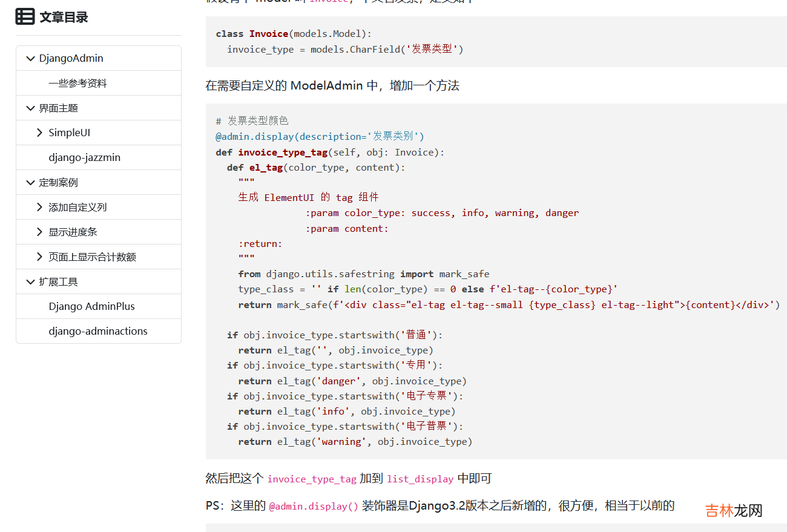Collapse the DjangoAdmin section chevron
The height and width of the screenshot is (532, 787).
coord(30,59)
